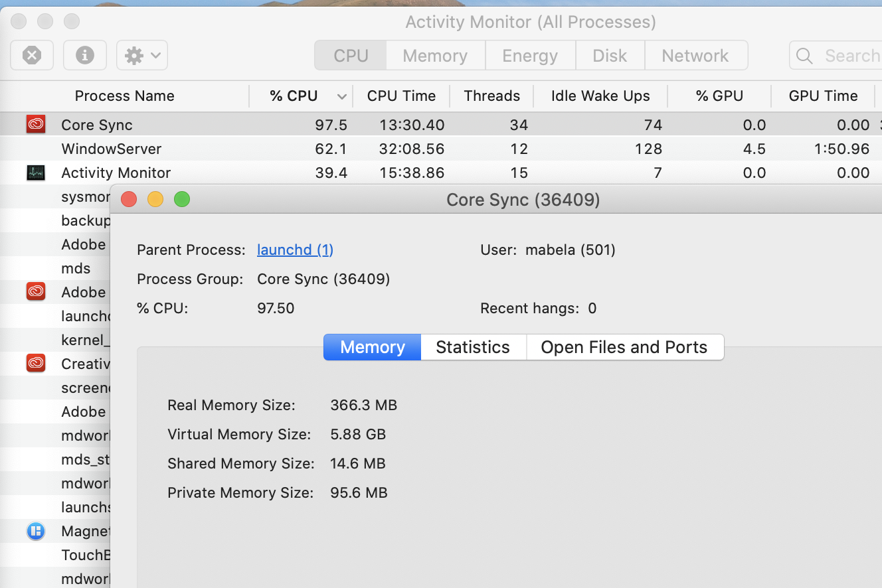Image resolution: width=882 pixels, height=588 pixels.
Task: Click the Creative Cloud icon next to Core Sync
Action: (x=35, y=124)
